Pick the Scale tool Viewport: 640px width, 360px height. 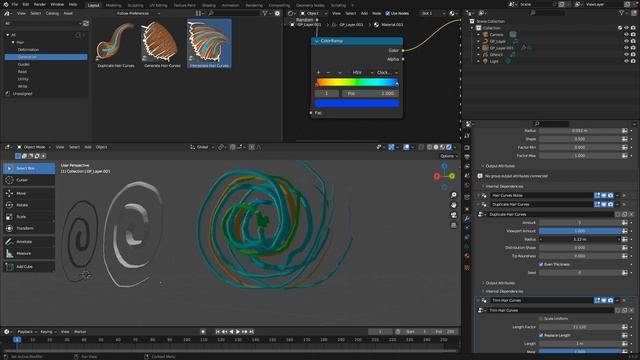tap(29, 217)
